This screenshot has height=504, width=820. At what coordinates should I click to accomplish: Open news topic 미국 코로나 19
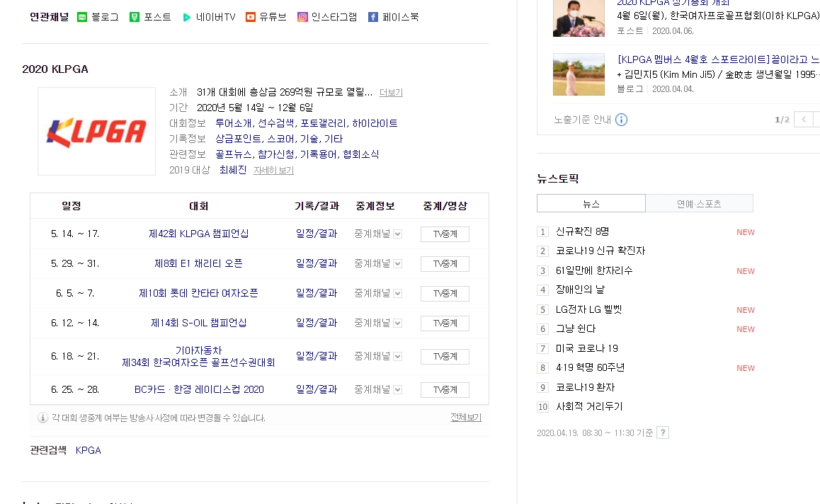point(587,348)
